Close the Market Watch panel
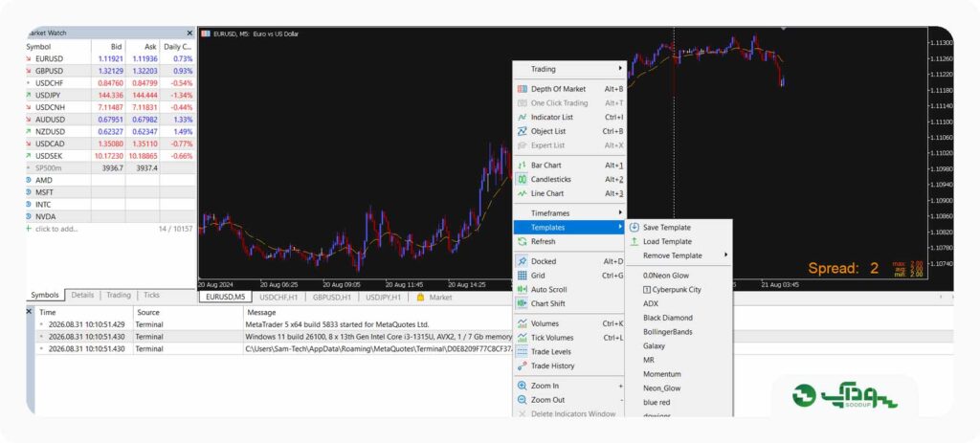980x443 pixels. point(190,33)
